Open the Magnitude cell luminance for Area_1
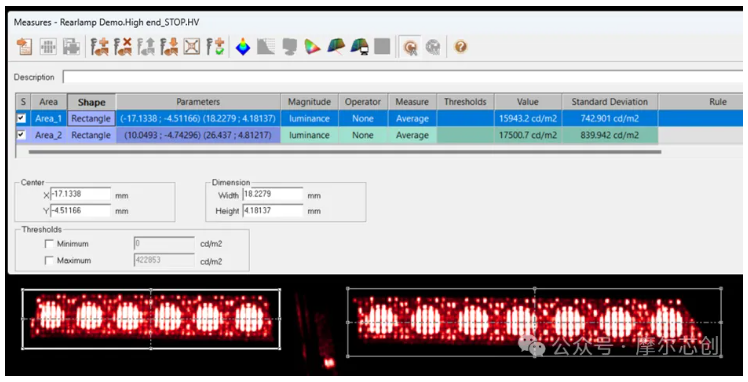Image resolution: width=748 pixels, height=382 pixels. pos(309,118)
